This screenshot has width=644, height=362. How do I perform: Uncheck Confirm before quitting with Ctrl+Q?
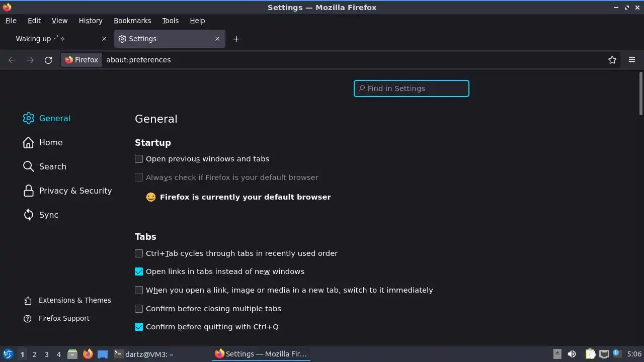139,327
